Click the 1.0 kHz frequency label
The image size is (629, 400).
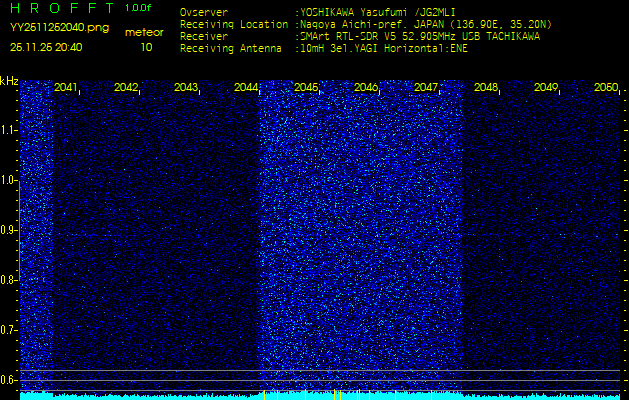[8, 181]
